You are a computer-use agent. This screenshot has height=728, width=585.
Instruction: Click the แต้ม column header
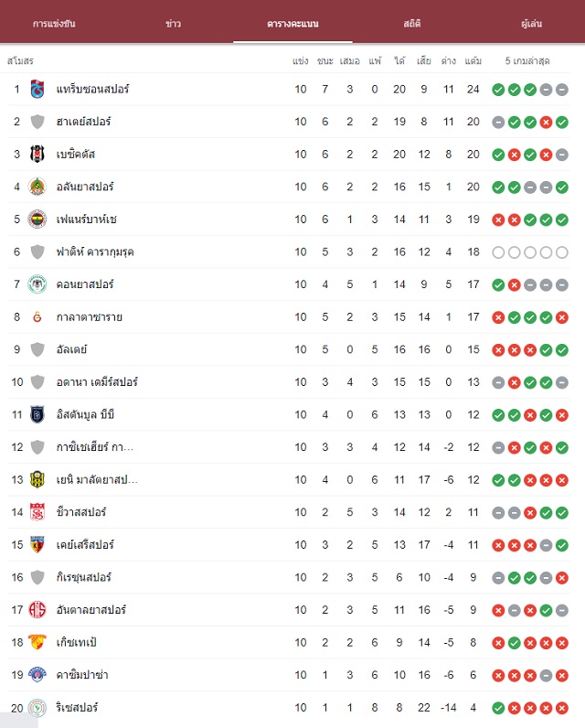[473, 61]
